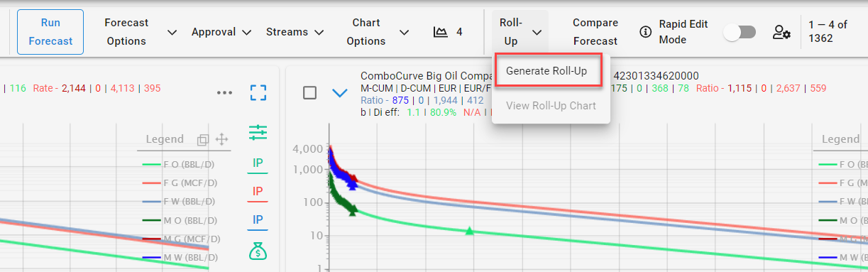Click the money bag economics icon
The image size is (868, 272).
(x=258, y=251)
